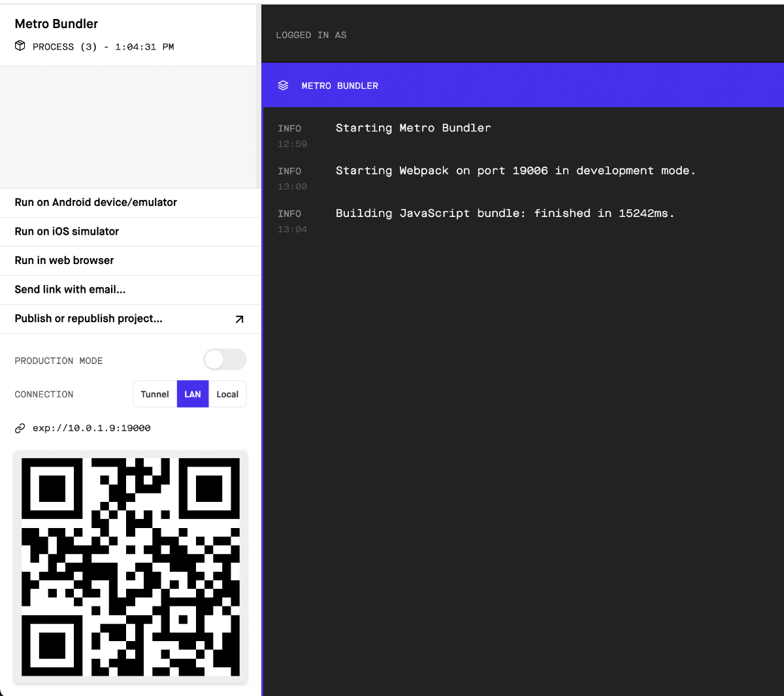
Task: Click the CONNECTION label
Action: pyautogui.click(x=44, y=395)
